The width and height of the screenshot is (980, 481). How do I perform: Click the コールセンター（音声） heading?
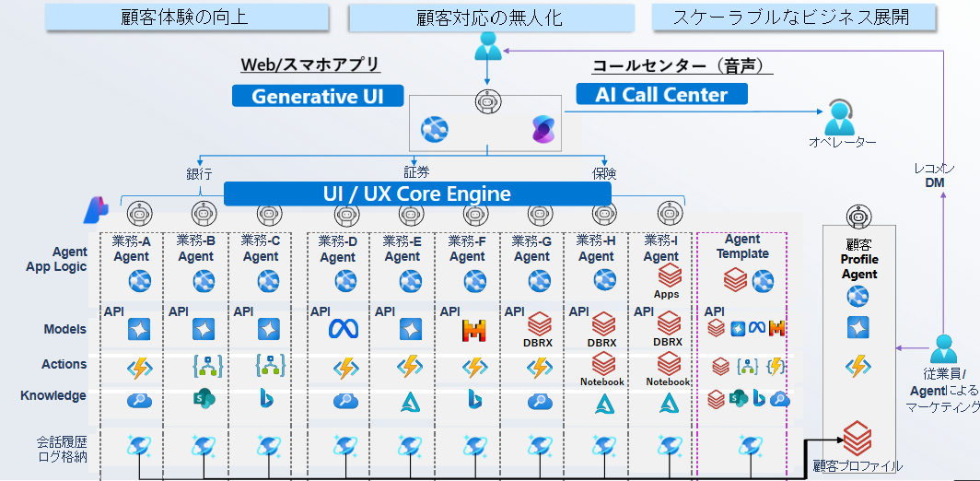[x=682, y=65]
